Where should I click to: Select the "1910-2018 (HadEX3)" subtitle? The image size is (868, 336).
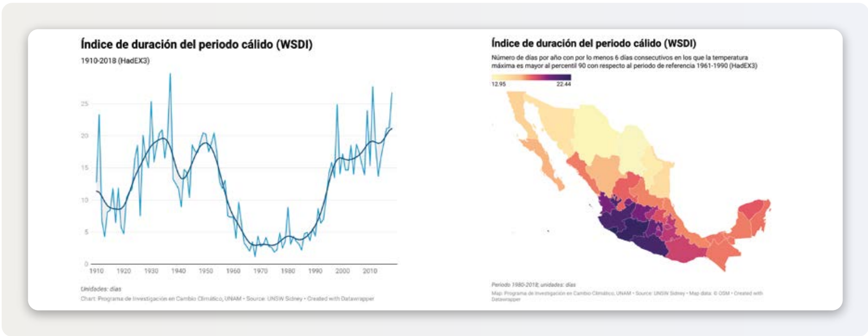tap(115, 61)
